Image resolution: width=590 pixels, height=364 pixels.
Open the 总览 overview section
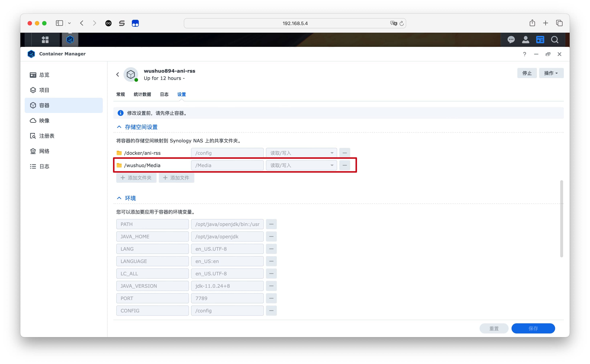click(x=64, y=75)
